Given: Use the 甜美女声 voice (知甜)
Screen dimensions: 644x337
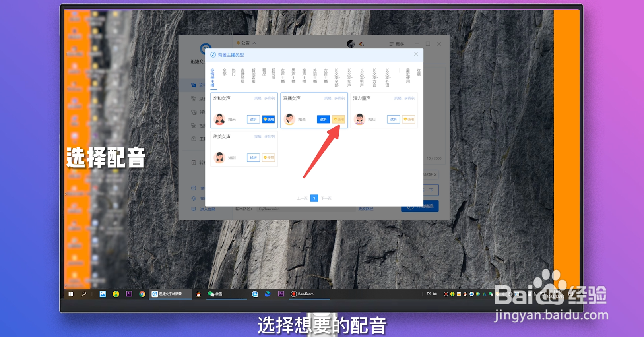Looking at the screenshot, I should (x=269, y=158).
